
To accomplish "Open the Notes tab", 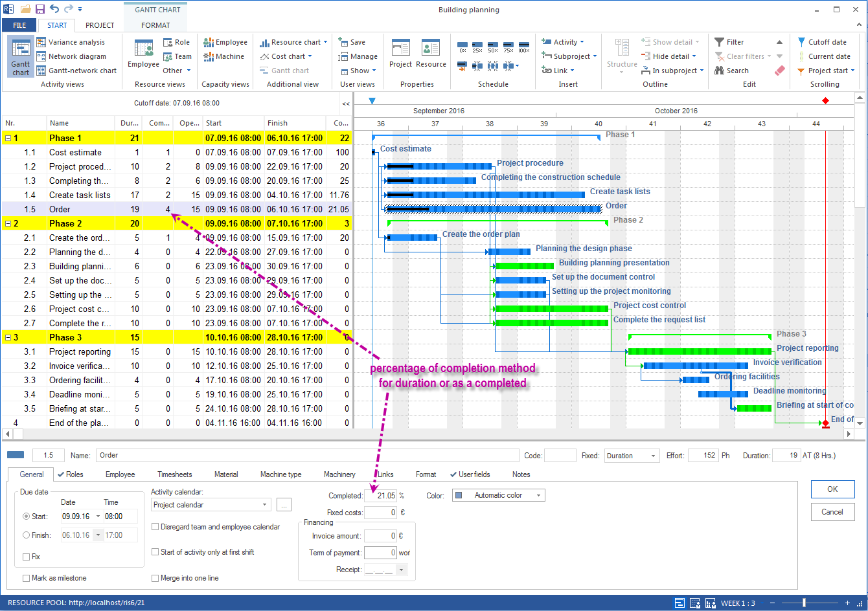I will pos(521,474).
